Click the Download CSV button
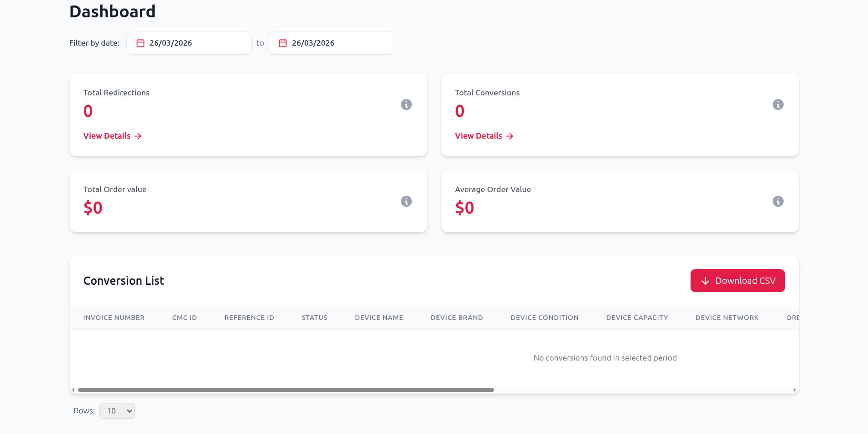 click(x=737, y=281)
